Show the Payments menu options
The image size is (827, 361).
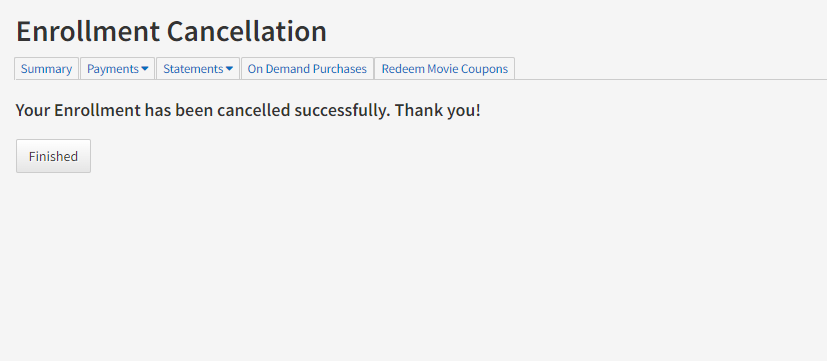[117, 69]
